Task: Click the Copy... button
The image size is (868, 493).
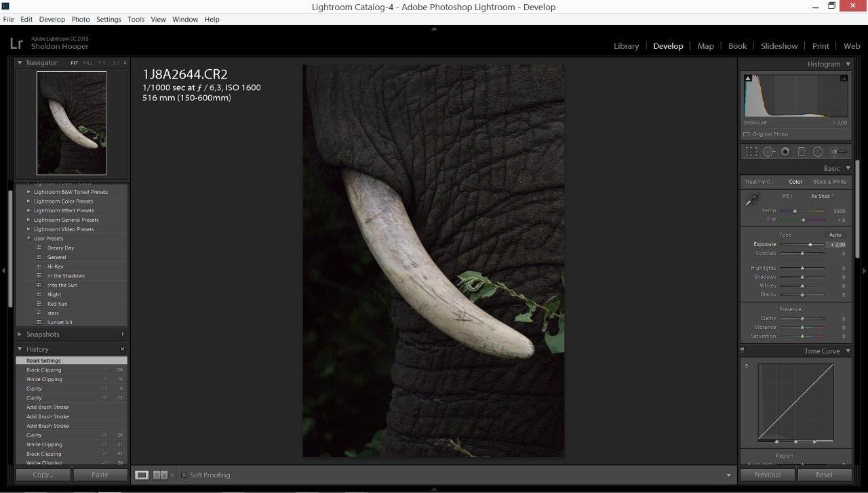Action: point(43,475)
